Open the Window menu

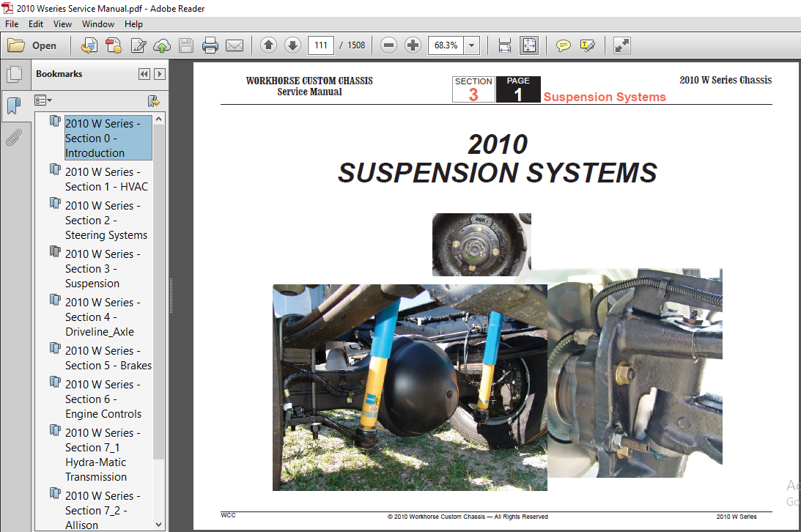(98, 24)
